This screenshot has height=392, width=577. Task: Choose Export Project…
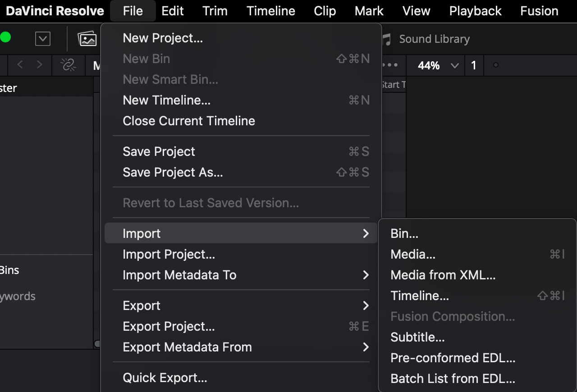coord(241,326)
